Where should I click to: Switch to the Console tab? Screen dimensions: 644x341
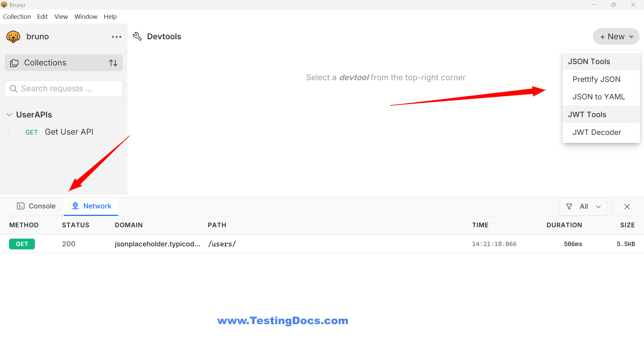tap(36, 206)
